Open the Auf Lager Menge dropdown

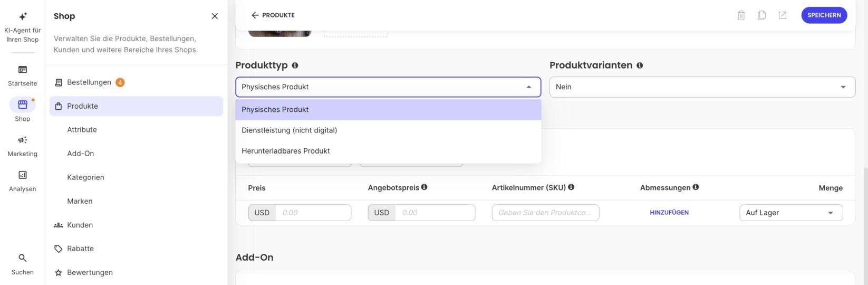click(x=791, y=213)
